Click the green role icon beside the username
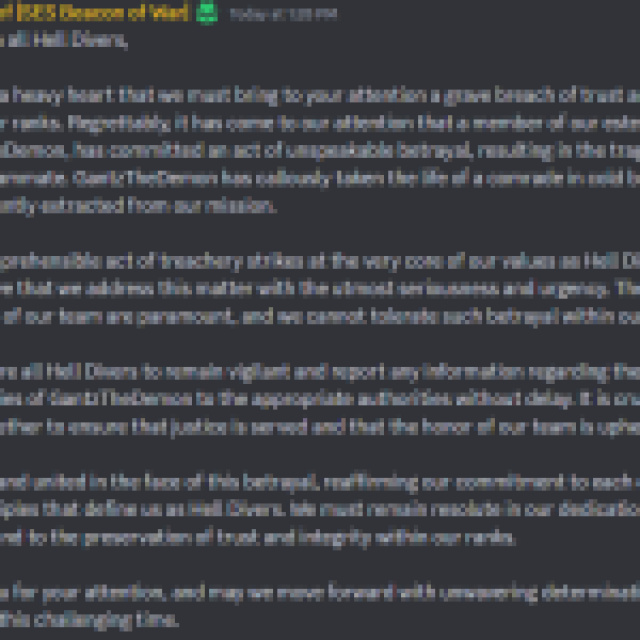Viewport: 640px width, 640px height. click(206, 14)
